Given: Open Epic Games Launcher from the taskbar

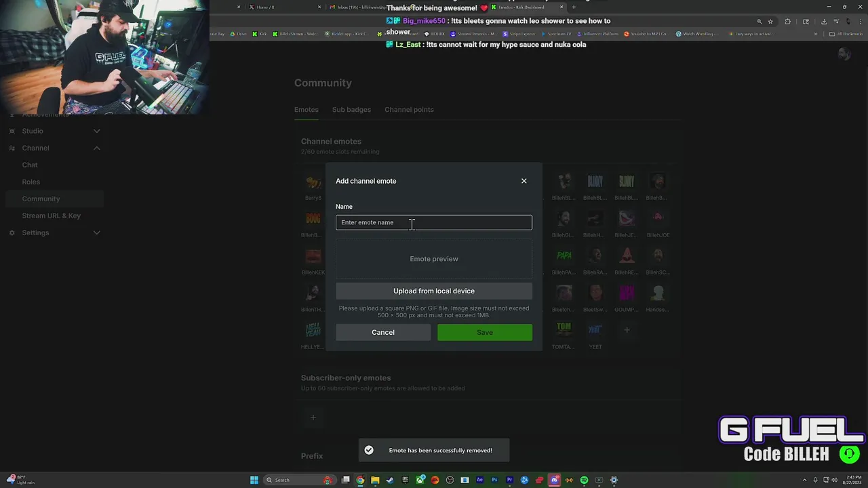Looking at the screenshot, I should pos(405,480).
